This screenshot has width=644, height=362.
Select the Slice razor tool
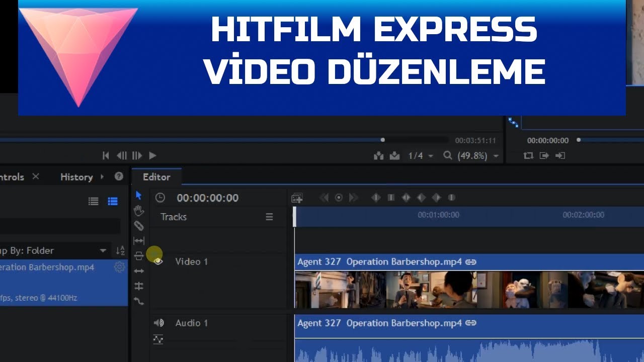click(139, 226)
